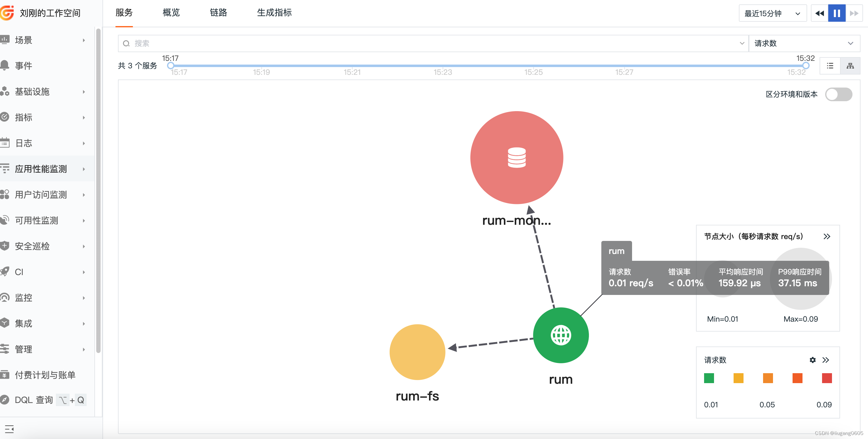Viewport: 868px width, 439px height.
Task: Click the rum-fs yellow service node
Action: click(x=417, y=352)
